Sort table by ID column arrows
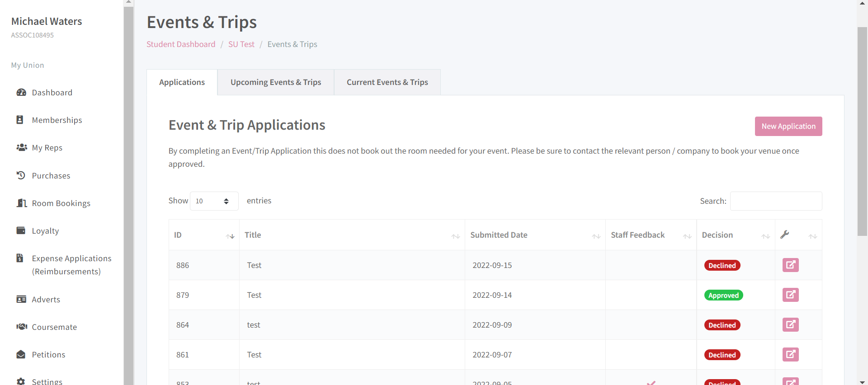This screenshot has width=868, height=385. coord(230,236)
